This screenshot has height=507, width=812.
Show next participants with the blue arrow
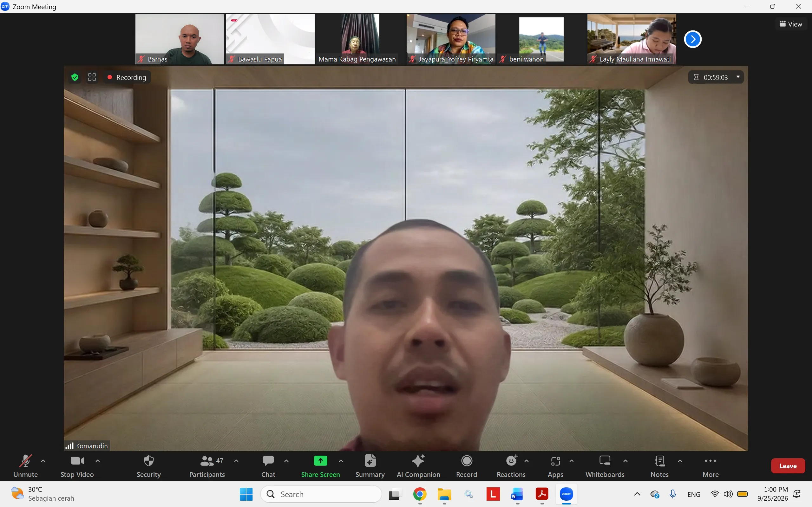pos(693,39)
